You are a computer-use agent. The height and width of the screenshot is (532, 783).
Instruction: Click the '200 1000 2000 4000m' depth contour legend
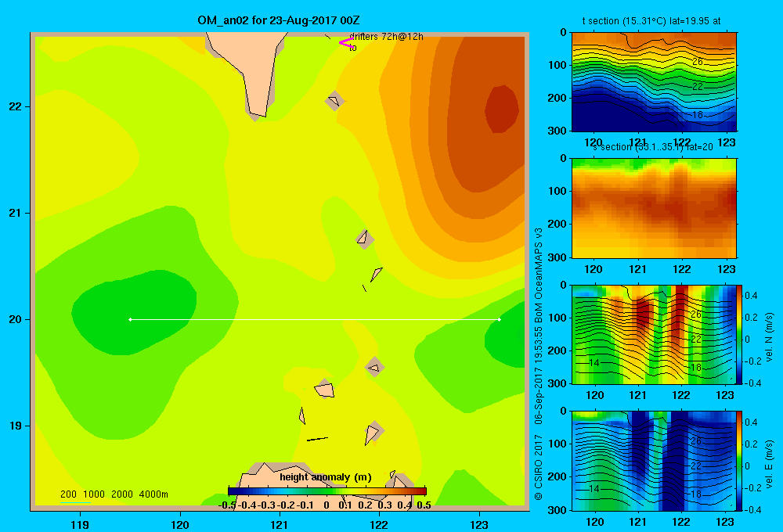tap(114, 494)
